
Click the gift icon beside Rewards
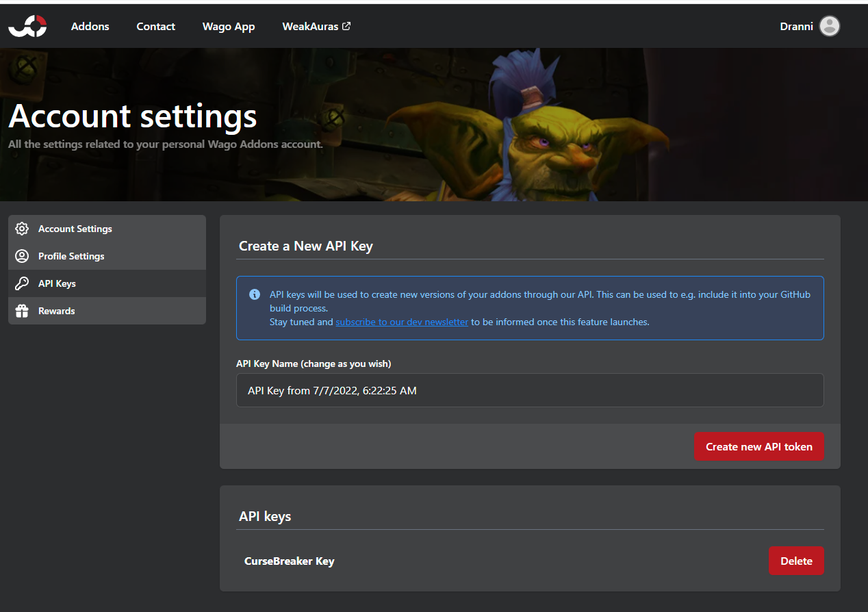22,311
